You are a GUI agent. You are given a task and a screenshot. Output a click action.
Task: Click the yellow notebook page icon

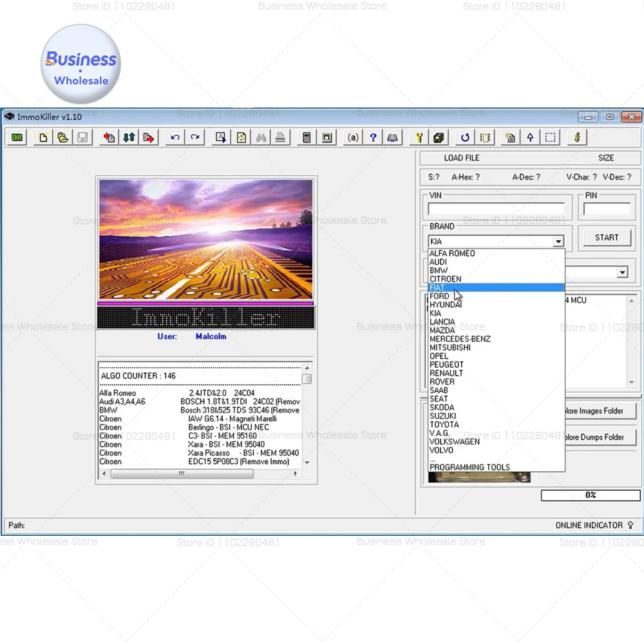pos(485,138)
